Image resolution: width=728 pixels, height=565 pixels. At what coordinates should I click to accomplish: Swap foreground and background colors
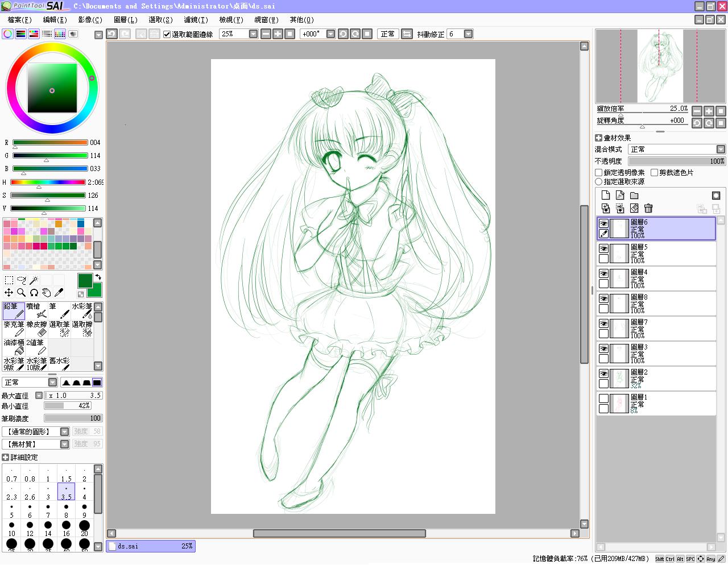pyautogui.click(x=98, y=277)
